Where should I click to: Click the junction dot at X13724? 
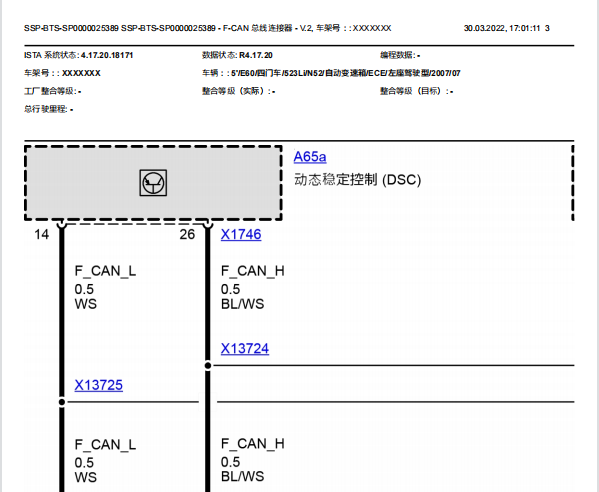pyautogui.click(x=208, y=366)
